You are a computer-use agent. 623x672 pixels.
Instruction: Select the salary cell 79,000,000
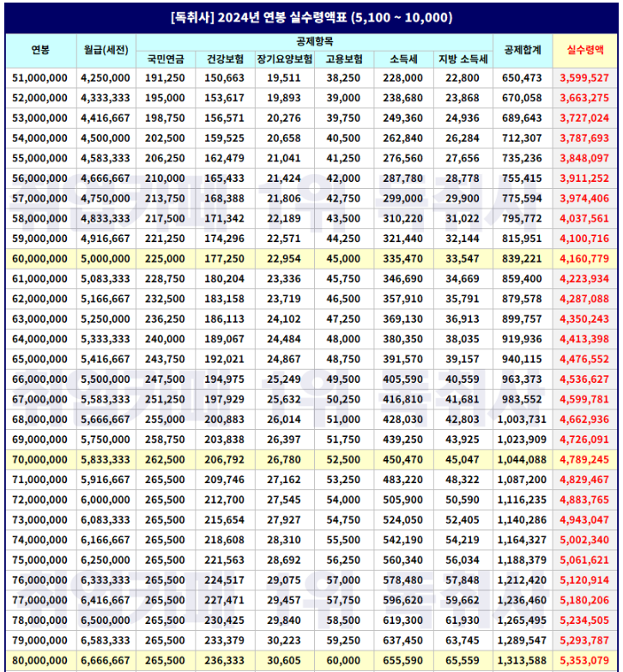(39, 641)
